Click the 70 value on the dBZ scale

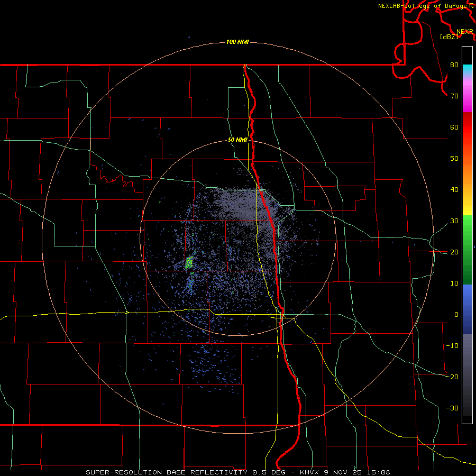[454, 96]
